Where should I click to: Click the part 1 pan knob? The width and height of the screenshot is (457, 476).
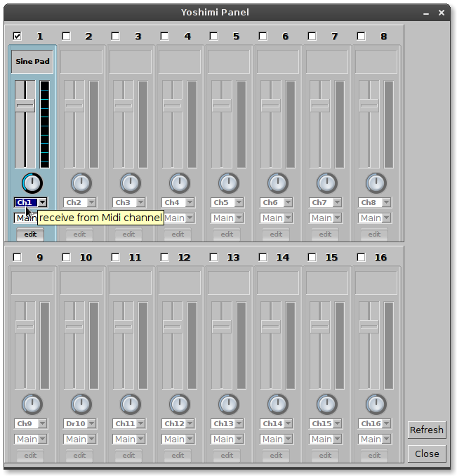[32, 183]
